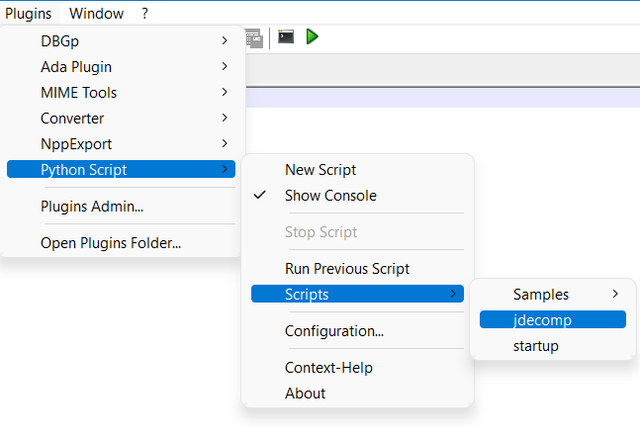Expand the MIME Tools submenu
Screen dimensions: 640x427
coord(121,92)
